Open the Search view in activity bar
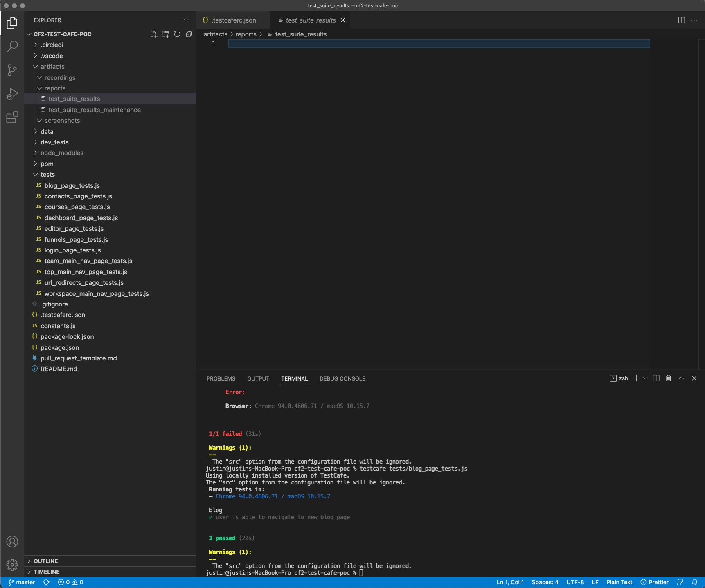Screen dimensions: 705x588 [x=12, y=46]
